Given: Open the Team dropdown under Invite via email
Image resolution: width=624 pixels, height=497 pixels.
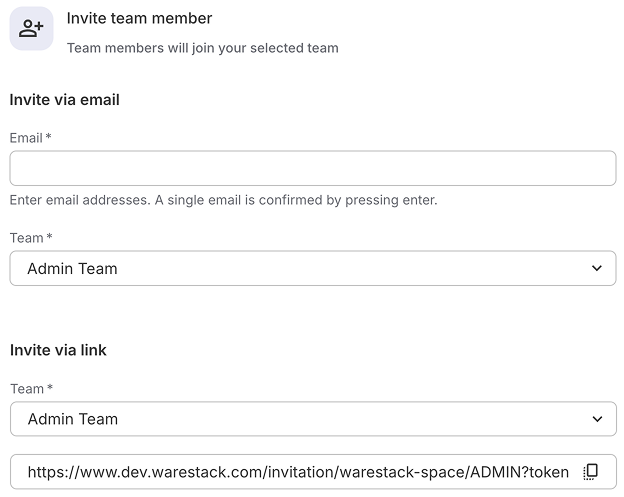Looking at the screenshot, I should [x=312, y=268].
